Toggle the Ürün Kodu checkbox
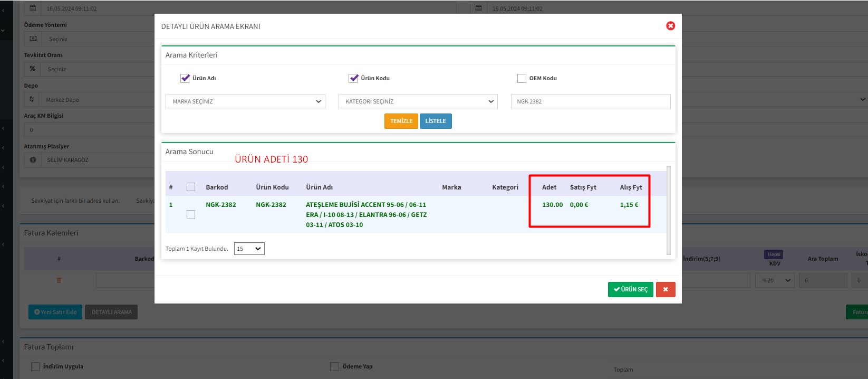This screenshot has width=868, height=379. 353,78
